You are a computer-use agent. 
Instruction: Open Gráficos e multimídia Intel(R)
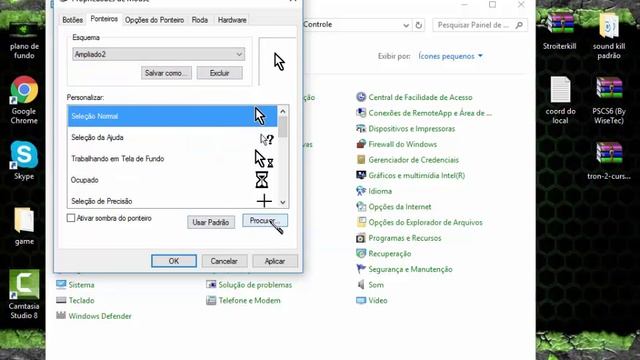pos(416,176)
